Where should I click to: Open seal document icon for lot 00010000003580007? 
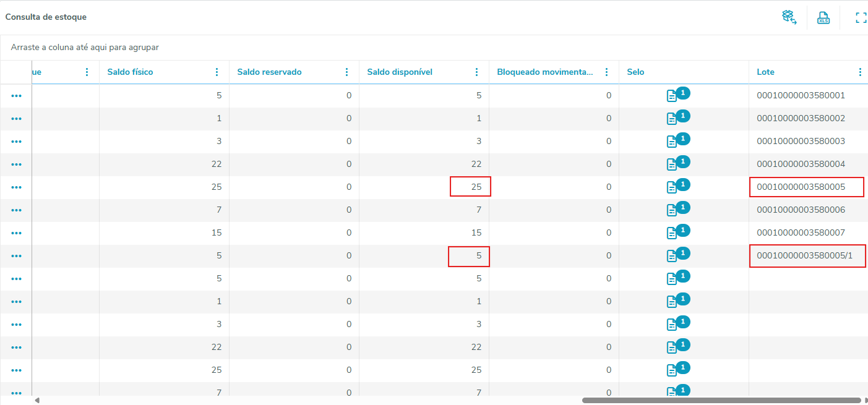(672, 233)
